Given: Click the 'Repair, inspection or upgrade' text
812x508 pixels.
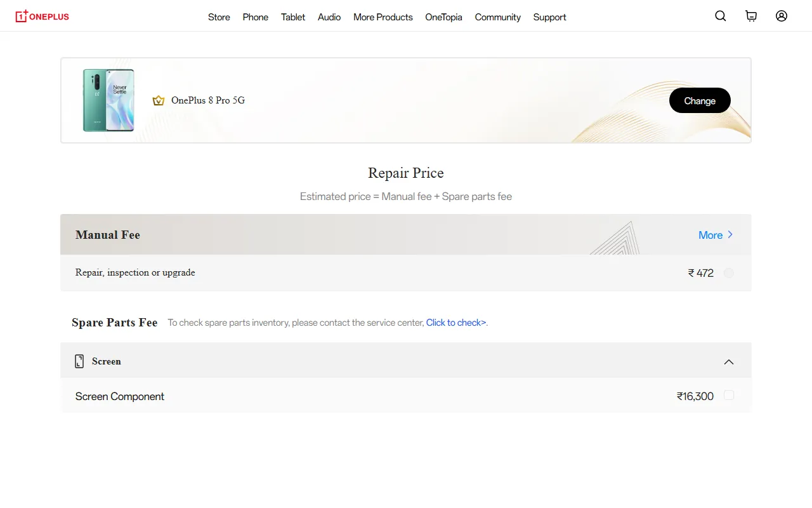Looking at the screenshot, I should 135,272.
